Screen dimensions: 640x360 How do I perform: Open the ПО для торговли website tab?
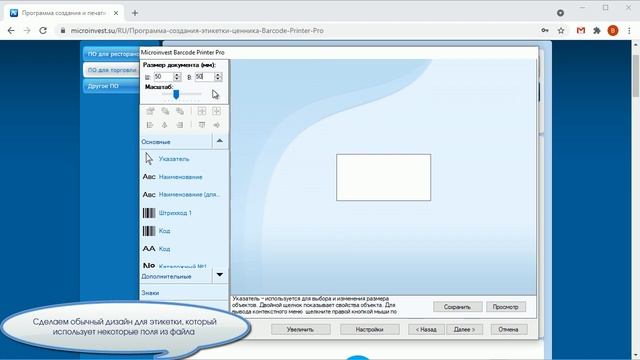(111, 70)
